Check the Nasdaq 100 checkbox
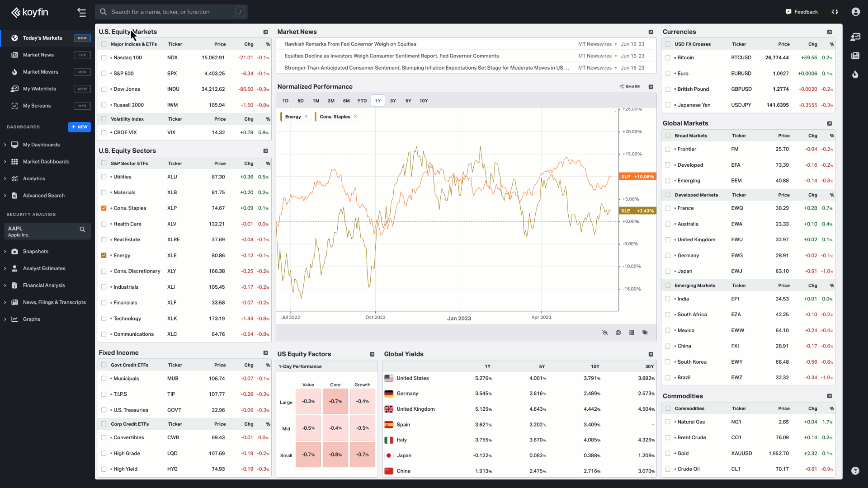The height and width of the screenshot is (488, 868). coord(104,58)
